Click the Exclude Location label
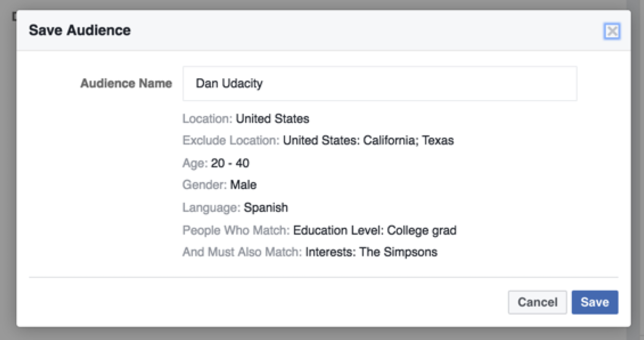 (231, 141)
